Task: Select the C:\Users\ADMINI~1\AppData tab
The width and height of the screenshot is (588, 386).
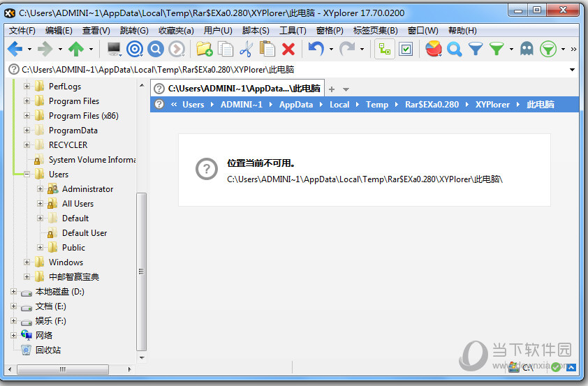Action: point(237,89)
